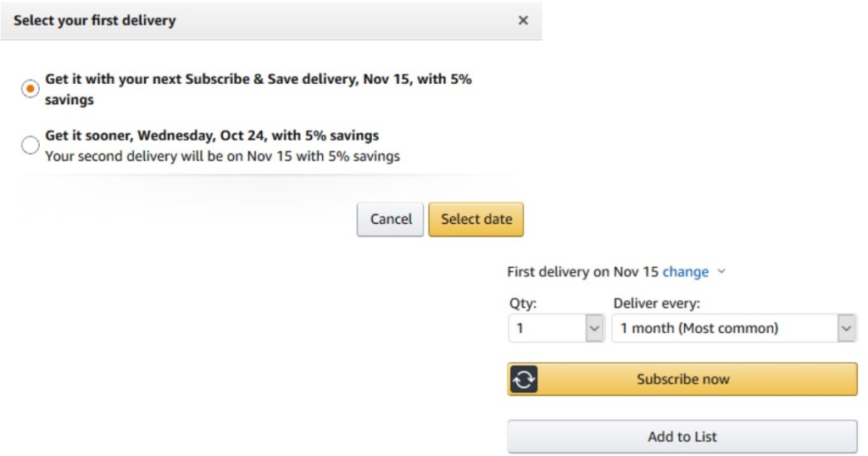Click the arrow on the Qty selector
Viewport: 868px width, 456px height.
594,328
